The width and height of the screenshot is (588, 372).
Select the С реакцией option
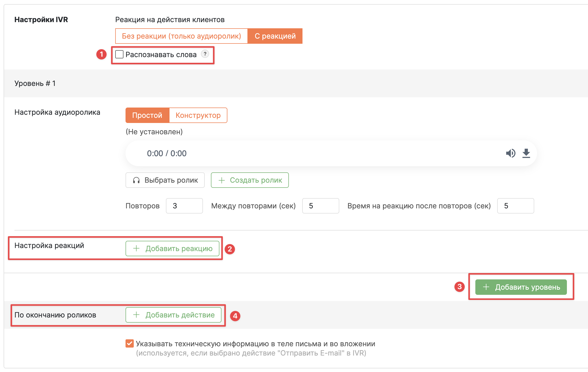[x=275, y=36]
